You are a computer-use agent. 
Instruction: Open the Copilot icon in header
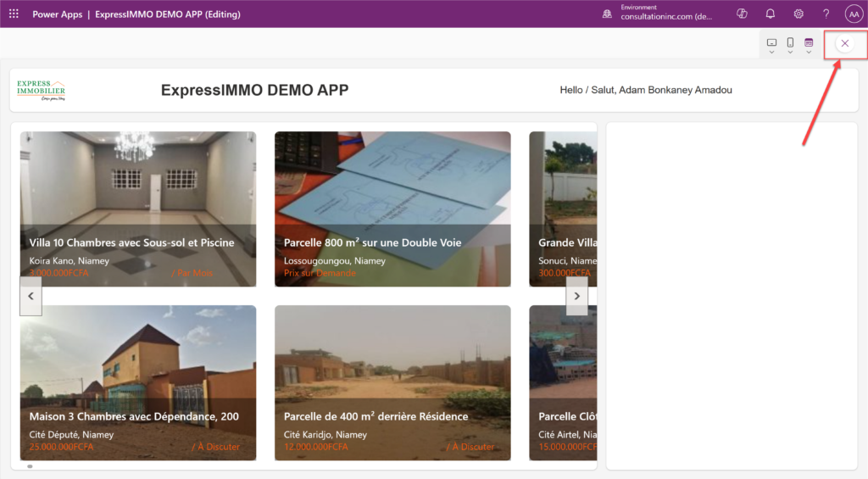(x=742, y=14)
